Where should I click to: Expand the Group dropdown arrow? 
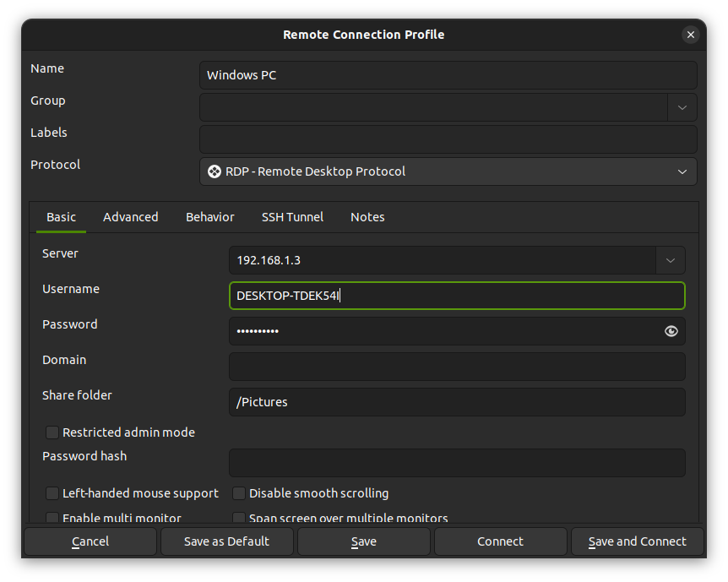[682, 107]
